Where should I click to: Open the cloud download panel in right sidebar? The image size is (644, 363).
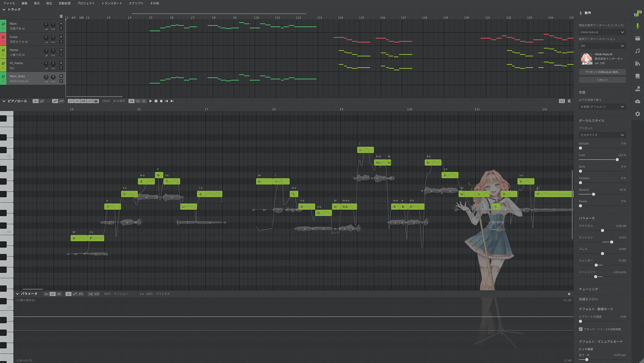click(638, 101)
